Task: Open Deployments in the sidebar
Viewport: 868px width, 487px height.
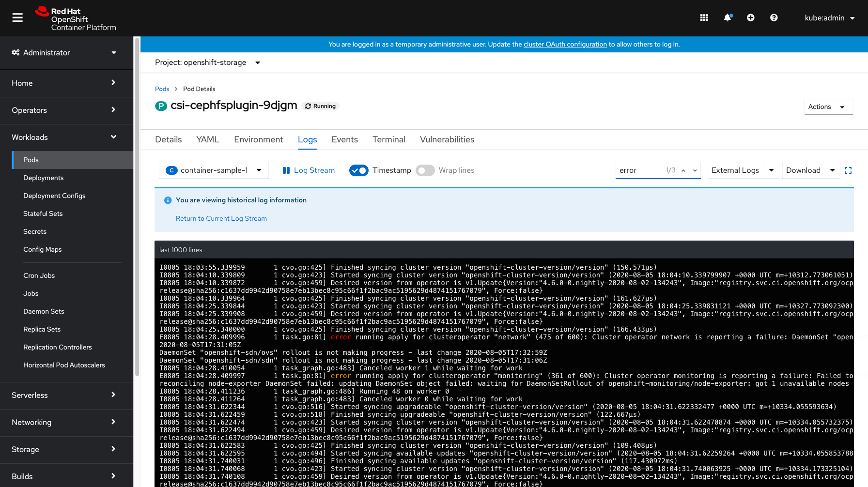Action: point(44,178)
